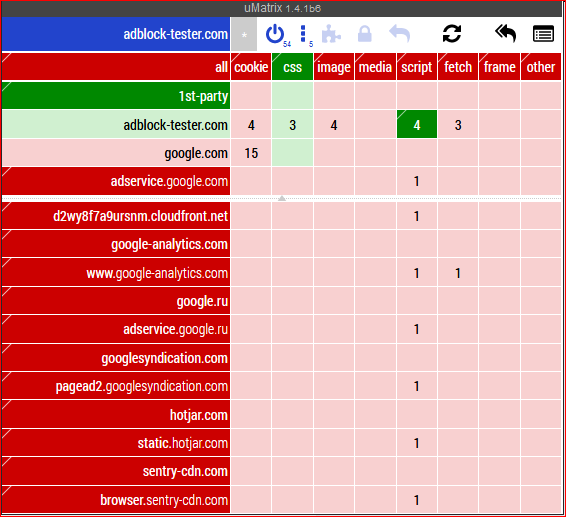Click the google.ru row label
Viewport: 566px width, 517px height.
coord(116,301)
